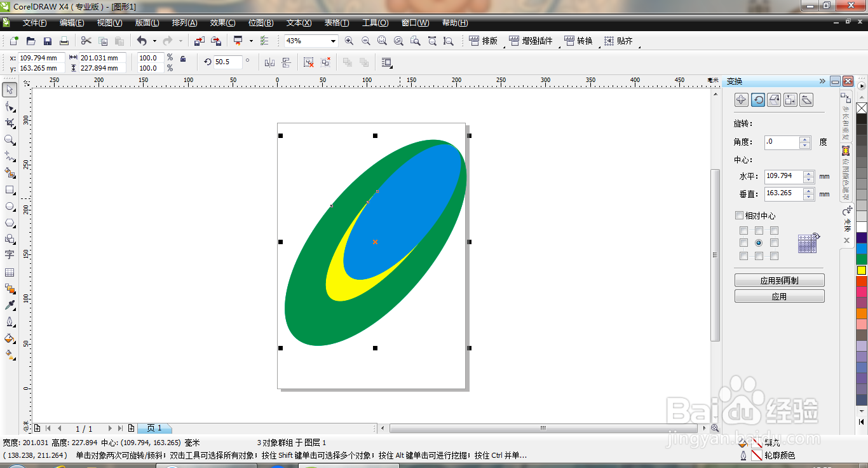Select the Zoom tool in toolbox
The image size is (868, 468).
point(10,139)
